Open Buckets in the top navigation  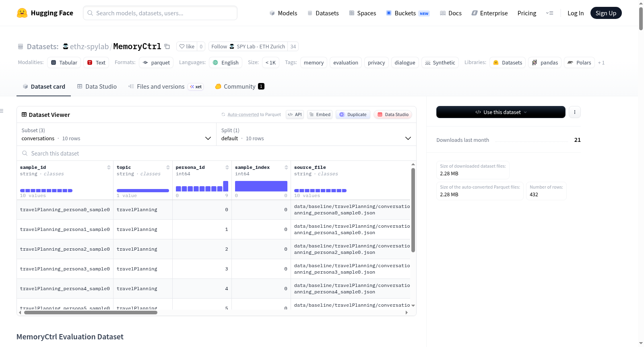pyautogui.click(x=408, y=13)
